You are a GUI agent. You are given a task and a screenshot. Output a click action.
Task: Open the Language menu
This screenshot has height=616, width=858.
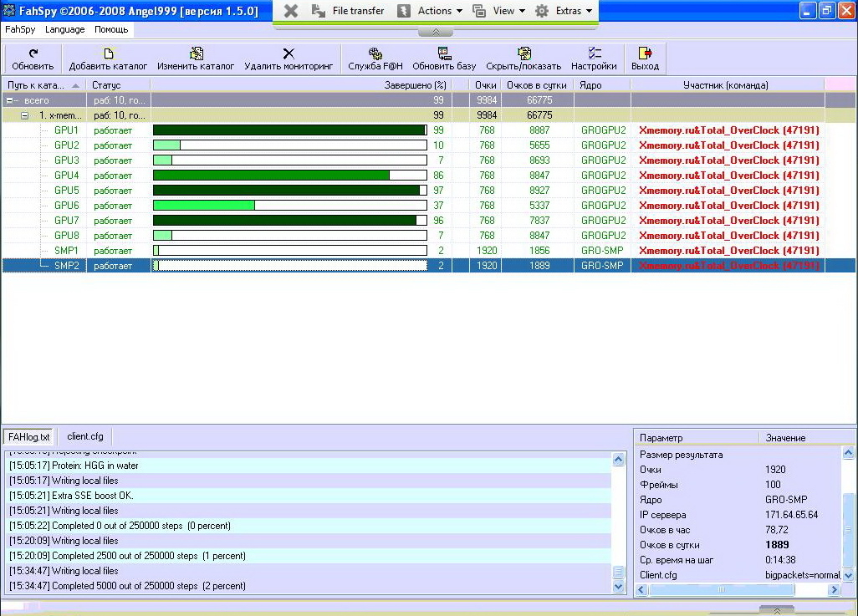(x=64, y=29)
